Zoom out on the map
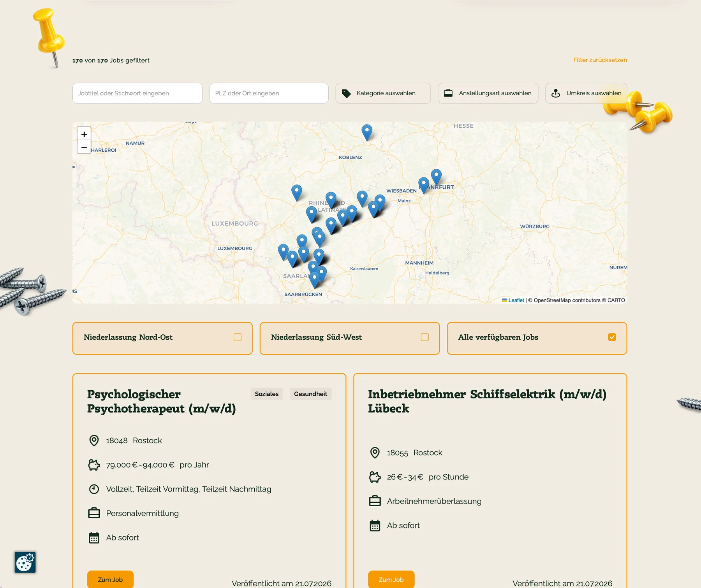The image size is (701, 588). pyautogui.click(x=84, y=147)
